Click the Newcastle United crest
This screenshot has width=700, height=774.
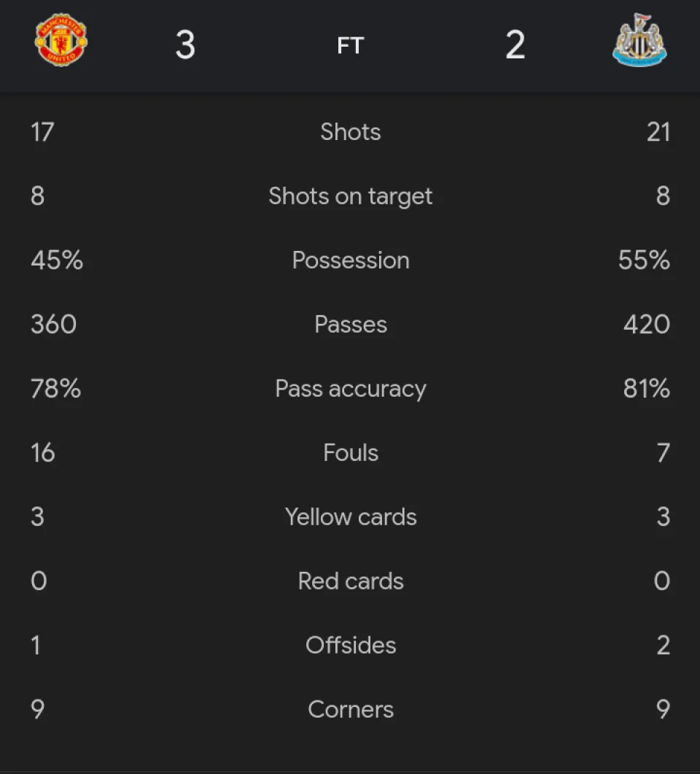pyautogui.click(x=639, y=40)
